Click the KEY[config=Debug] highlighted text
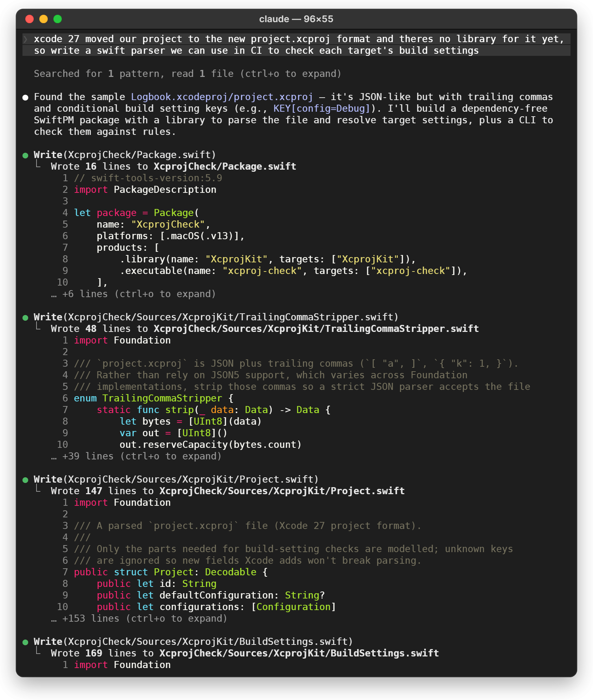The height and width of the screenshot is (700, 593). 322,109
